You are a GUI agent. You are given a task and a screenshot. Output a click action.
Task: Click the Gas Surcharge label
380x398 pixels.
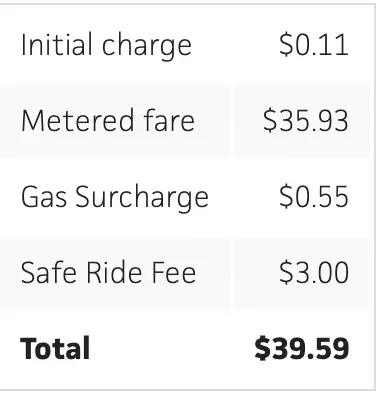point(115,197)
